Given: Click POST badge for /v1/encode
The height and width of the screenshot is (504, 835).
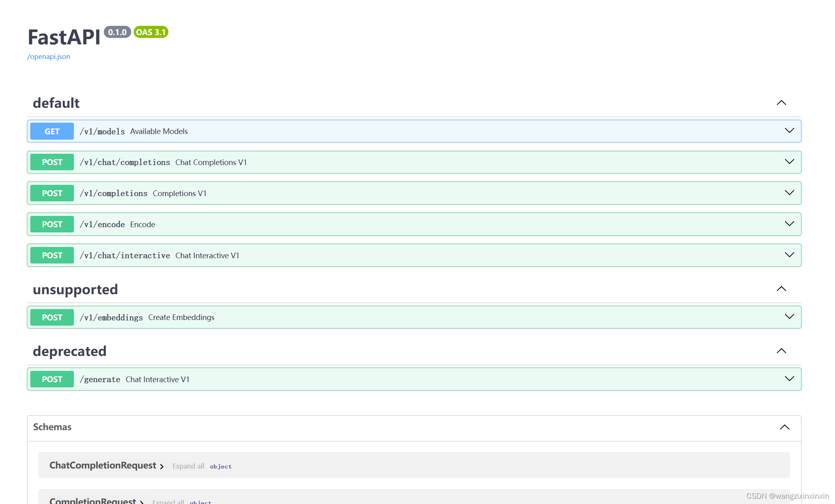Looking at the screenshot, I should (52, 224).
